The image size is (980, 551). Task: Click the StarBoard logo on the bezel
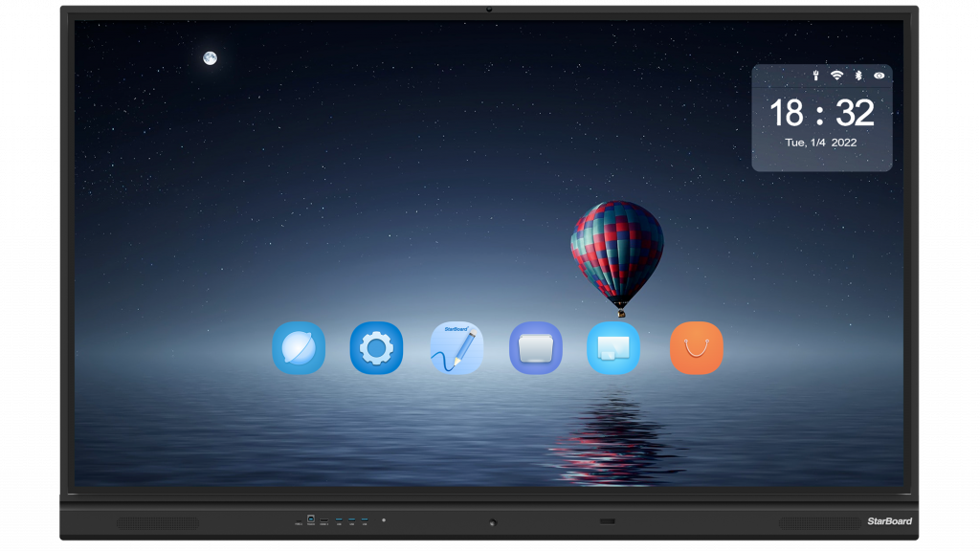tap(889, 521)
